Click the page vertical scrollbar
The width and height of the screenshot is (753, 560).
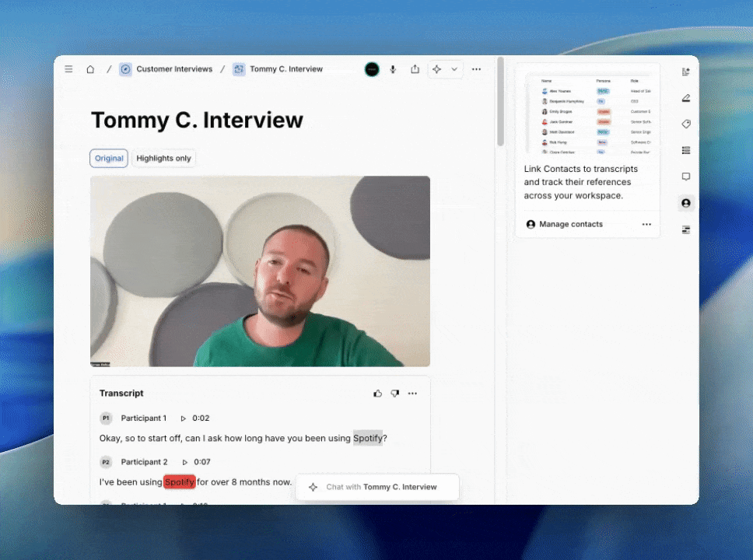[500, 102]
